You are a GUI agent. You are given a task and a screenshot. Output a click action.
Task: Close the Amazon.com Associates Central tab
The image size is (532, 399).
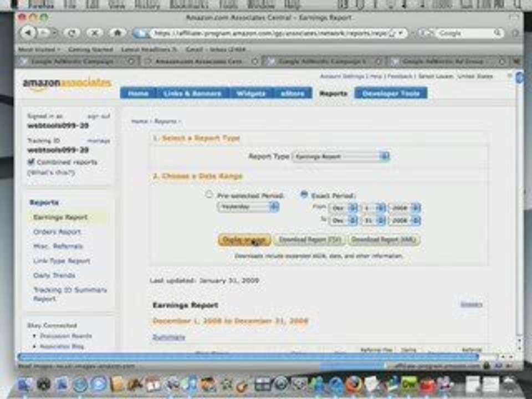pyautogui.click(x=255, y=62)
